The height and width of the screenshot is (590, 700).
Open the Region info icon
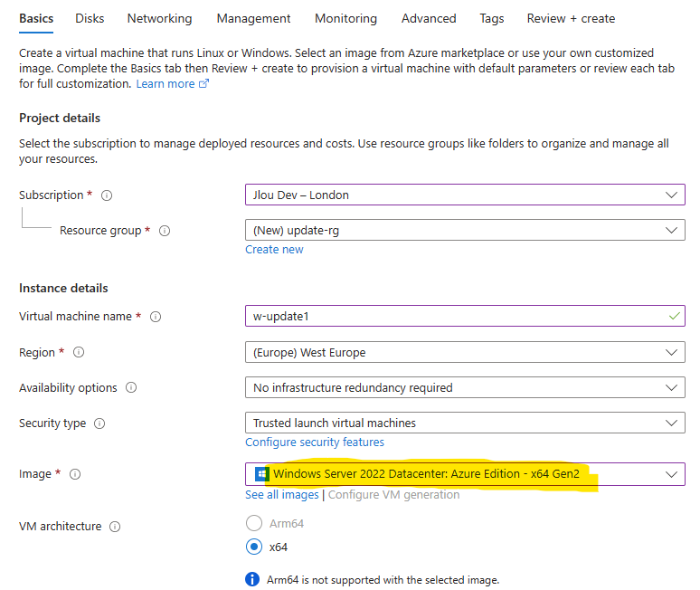(79, 352)
